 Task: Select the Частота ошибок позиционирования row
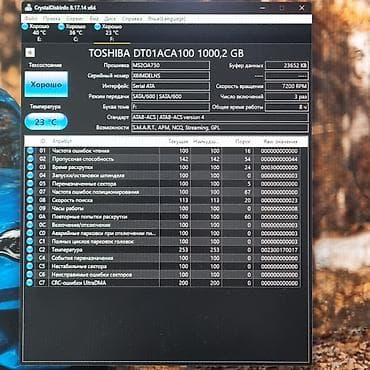[x=163, y=192]
